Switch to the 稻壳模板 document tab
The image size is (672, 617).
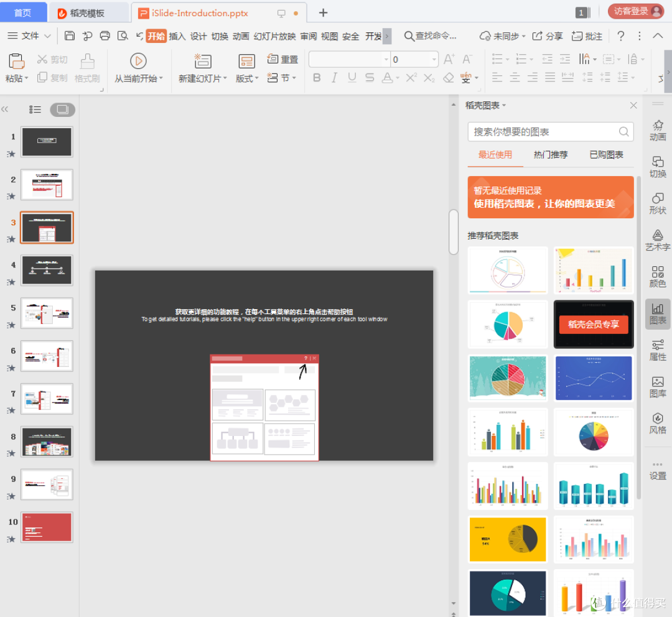tap(88, 13)
